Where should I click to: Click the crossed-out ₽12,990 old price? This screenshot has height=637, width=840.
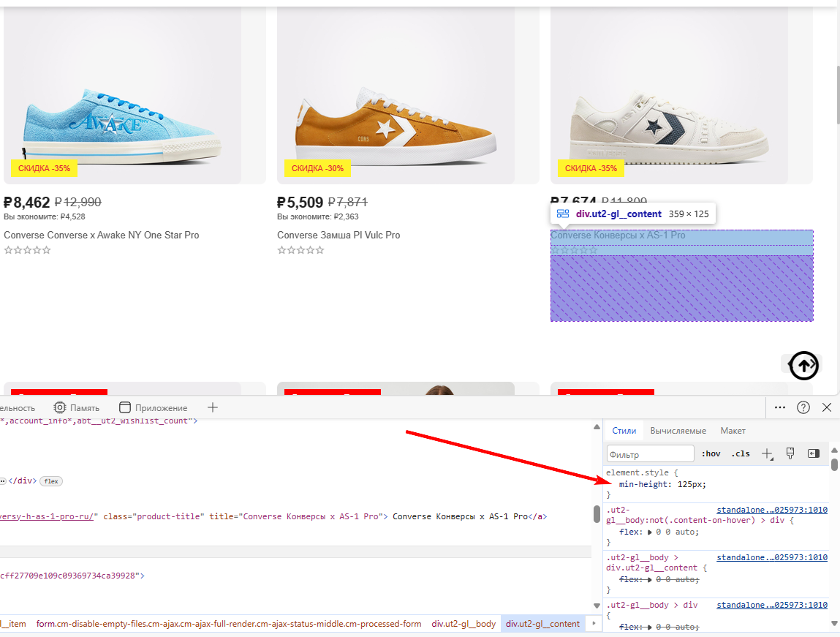tap(78, 202)
